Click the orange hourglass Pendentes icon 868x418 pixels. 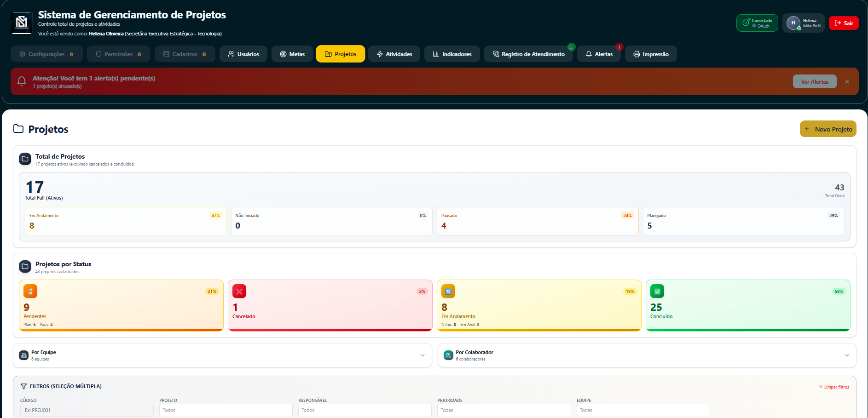(30, 291)
